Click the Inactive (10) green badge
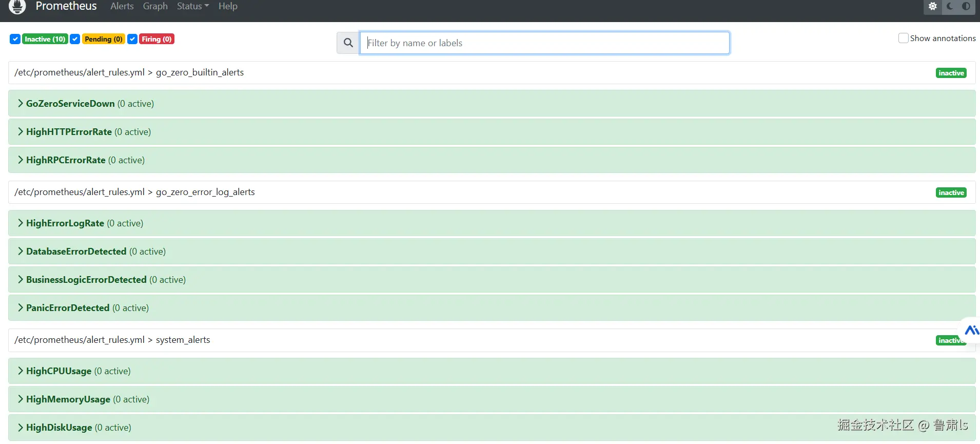 tap(45, 39)
